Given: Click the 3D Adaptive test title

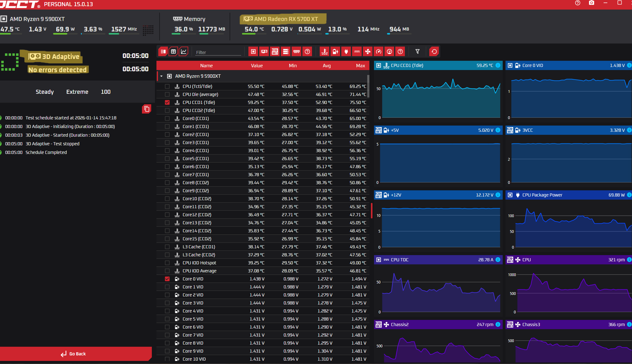Looking at the screenshot, I should (x=61, y=56).
